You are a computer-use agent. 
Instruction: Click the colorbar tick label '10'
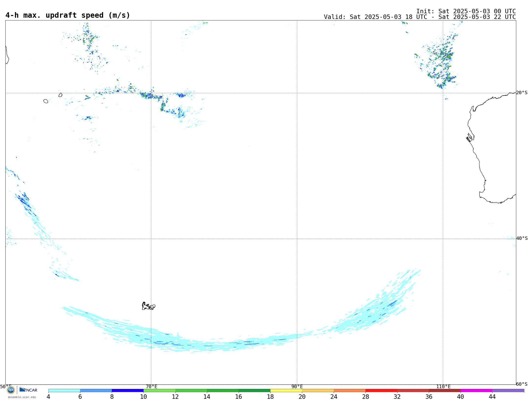pos(144,397)
